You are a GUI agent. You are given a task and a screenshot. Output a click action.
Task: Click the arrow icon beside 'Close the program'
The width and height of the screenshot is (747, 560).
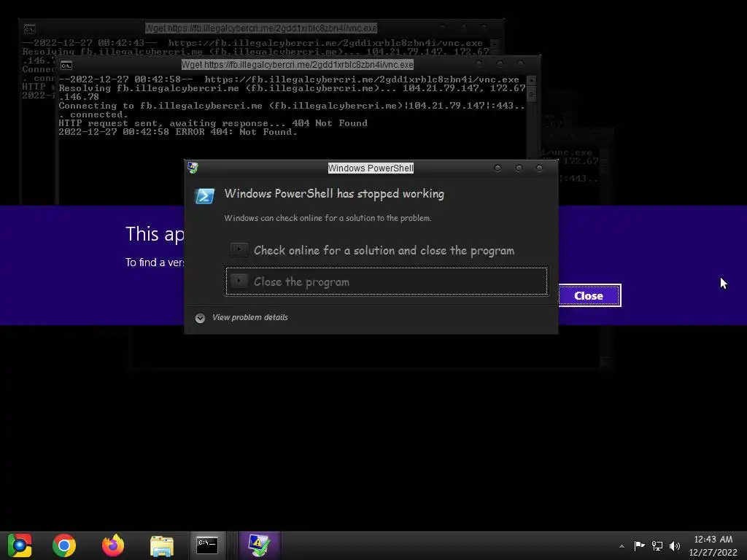239,281
